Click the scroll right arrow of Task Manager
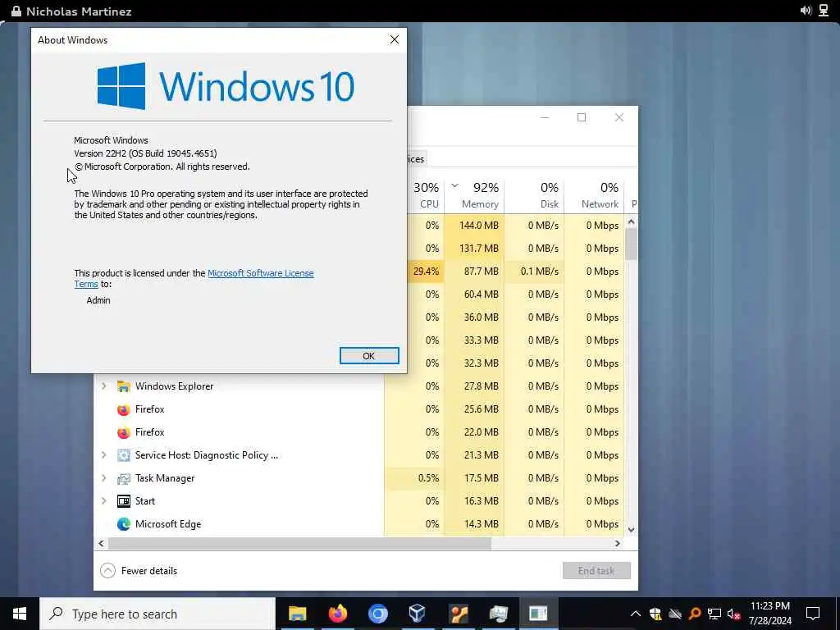Image resolution: width=840 pixels, height=630 pixels. [617, 543]
